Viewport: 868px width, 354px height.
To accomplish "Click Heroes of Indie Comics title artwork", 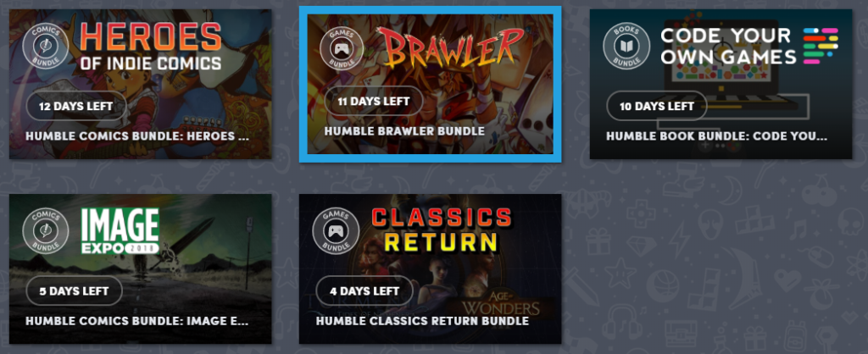I will [151, 47].
